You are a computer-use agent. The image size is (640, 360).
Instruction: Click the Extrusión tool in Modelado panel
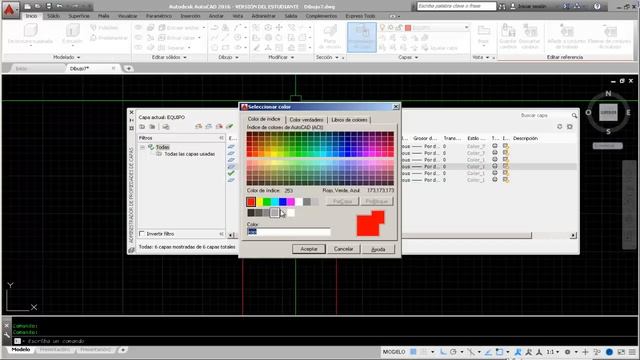pyautogui.click(x=72, y=33)
